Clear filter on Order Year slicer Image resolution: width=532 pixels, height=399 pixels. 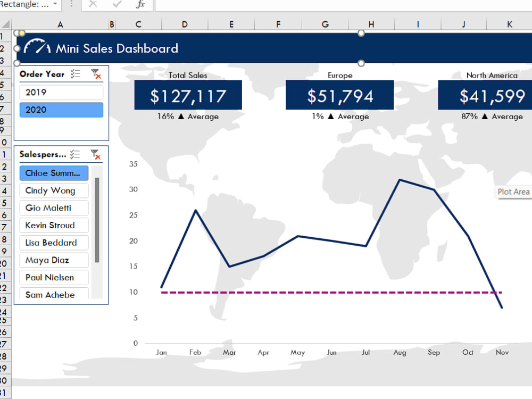(96, 73)
